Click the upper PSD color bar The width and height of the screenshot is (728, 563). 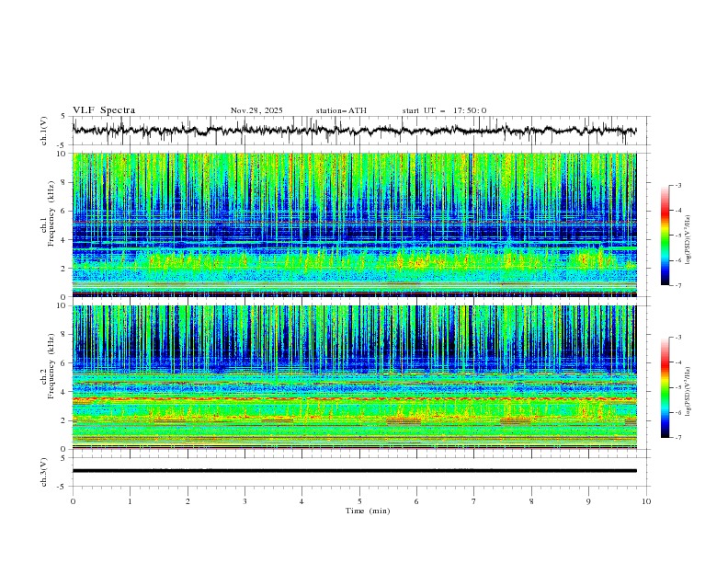665,236
